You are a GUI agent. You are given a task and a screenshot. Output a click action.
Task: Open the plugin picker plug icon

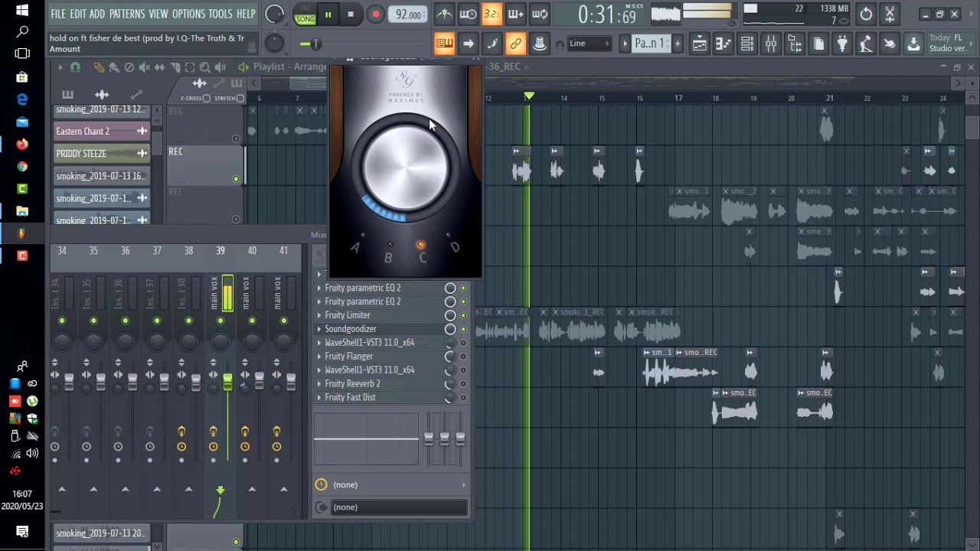[x=842, y=44]
